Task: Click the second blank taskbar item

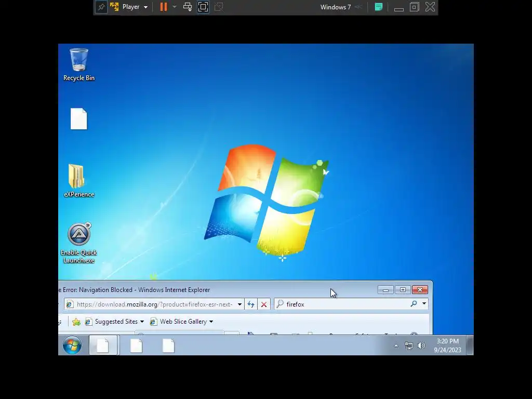Action: [137, 345]
